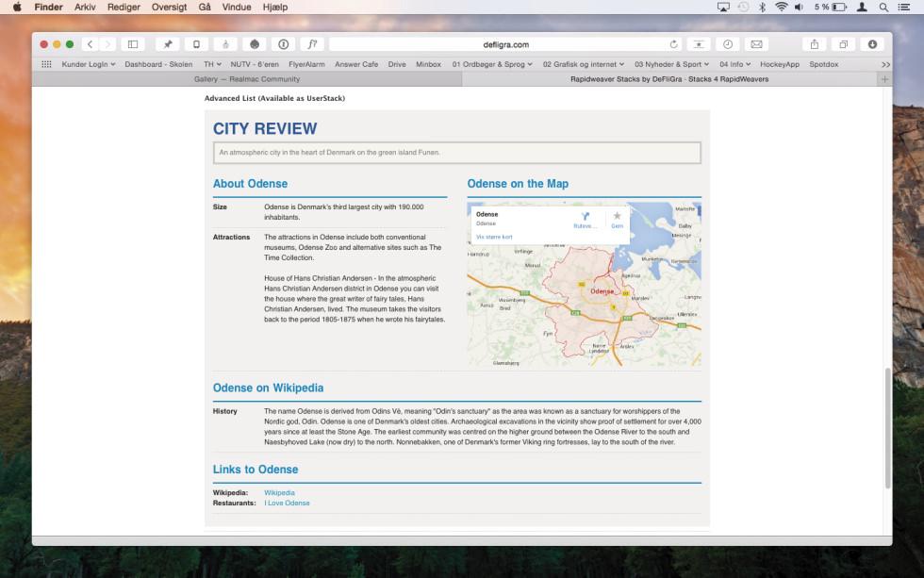This screenshot has height=578, width=924.
Task: Open the Drive bookmark
Action: point(397,64)
